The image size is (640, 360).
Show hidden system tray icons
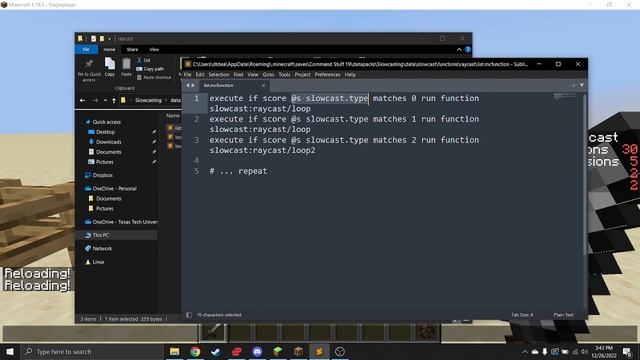pos(525,351)
